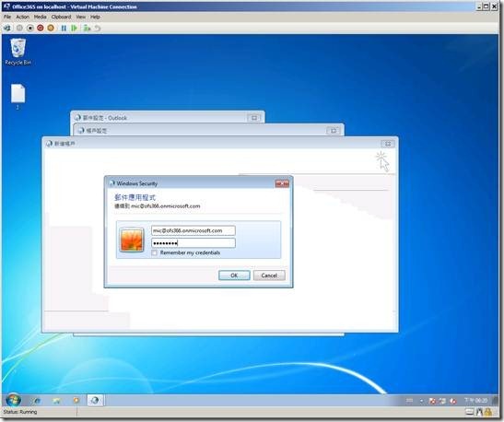Click the red Shut Down VM icon
504x422 pixels.
coord(41,29)
